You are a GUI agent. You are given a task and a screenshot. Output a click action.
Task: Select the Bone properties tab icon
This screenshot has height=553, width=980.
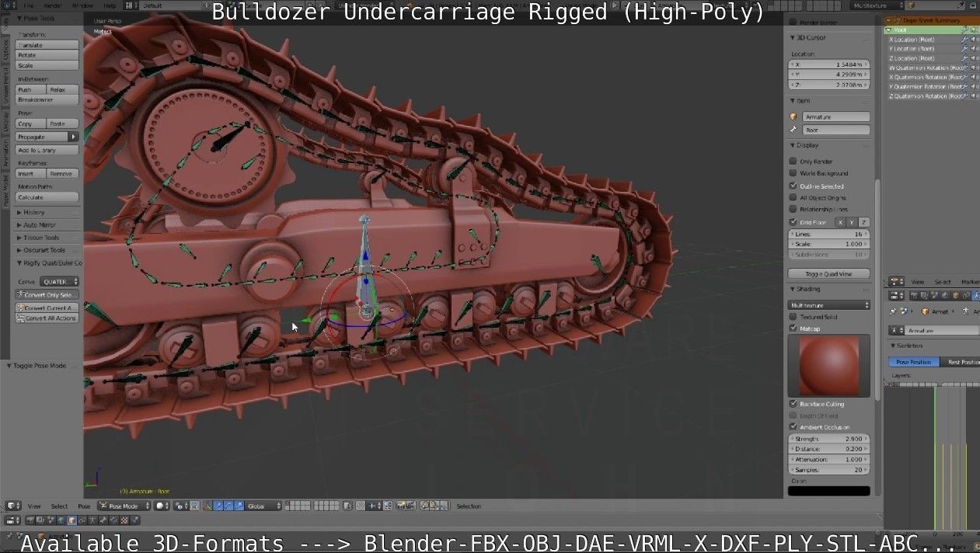coord(103,520)
